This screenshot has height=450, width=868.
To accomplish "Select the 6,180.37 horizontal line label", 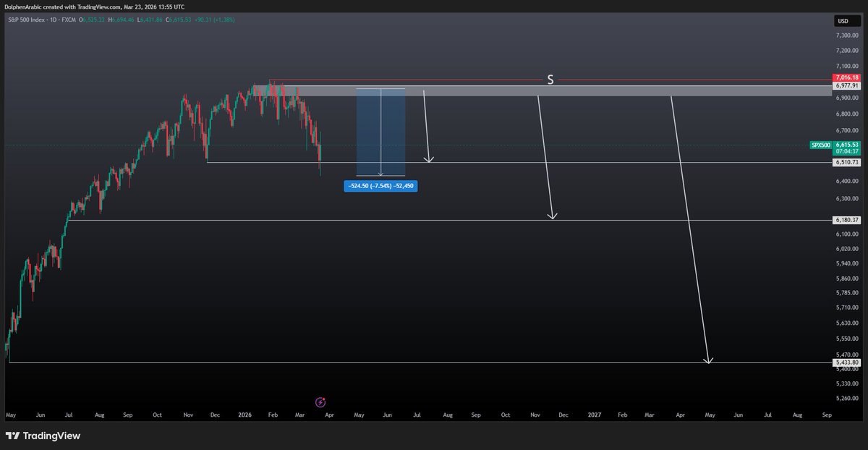I will click(846, 220).
